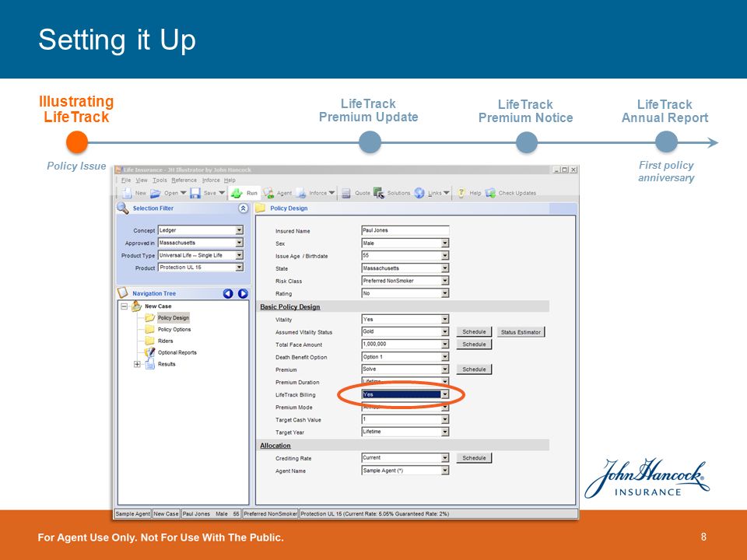Click the Save floppy disk icon
This screenshot has width=747, height=560.
coord(195,193)
